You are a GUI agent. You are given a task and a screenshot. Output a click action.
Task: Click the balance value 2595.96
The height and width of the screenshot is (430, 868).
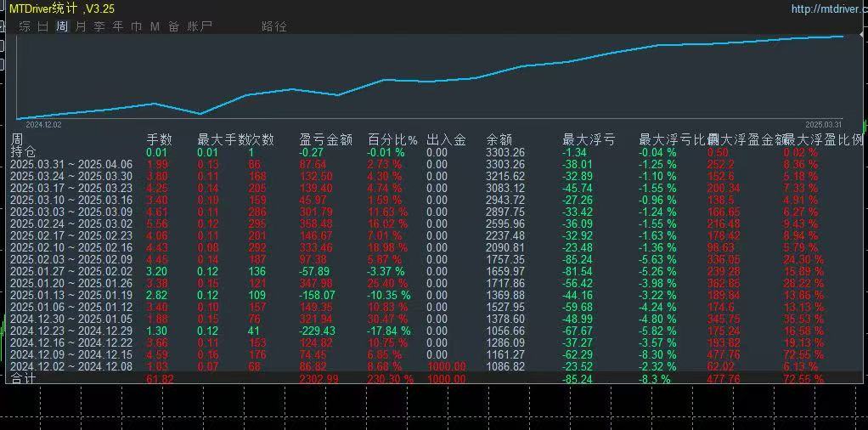[x=504, y=223]
